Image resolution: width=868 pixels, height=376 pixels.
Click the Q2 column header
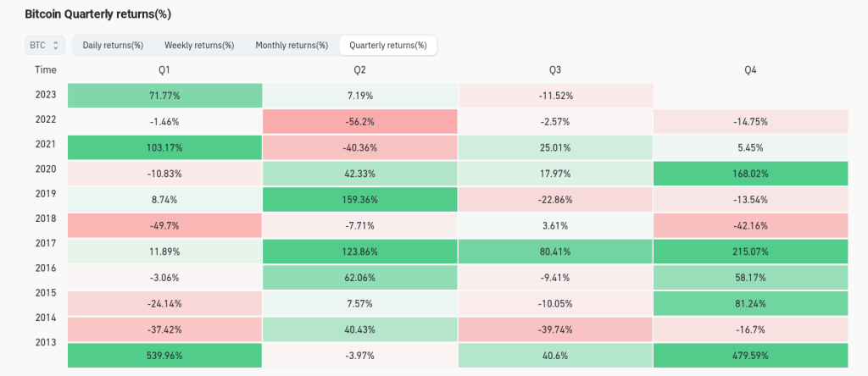pyautogui.click(x=359, y=69)
